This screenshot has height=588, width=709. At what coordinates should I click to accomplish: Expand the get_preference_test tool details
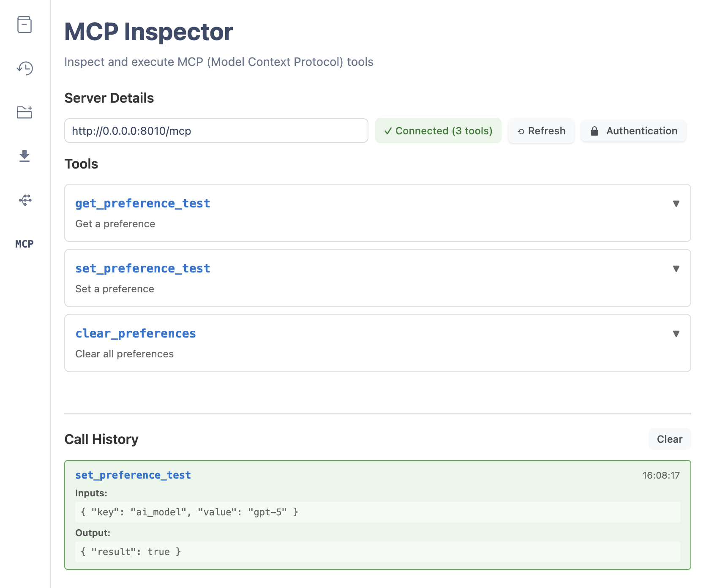pyautogui.click(x=676, y=203)
